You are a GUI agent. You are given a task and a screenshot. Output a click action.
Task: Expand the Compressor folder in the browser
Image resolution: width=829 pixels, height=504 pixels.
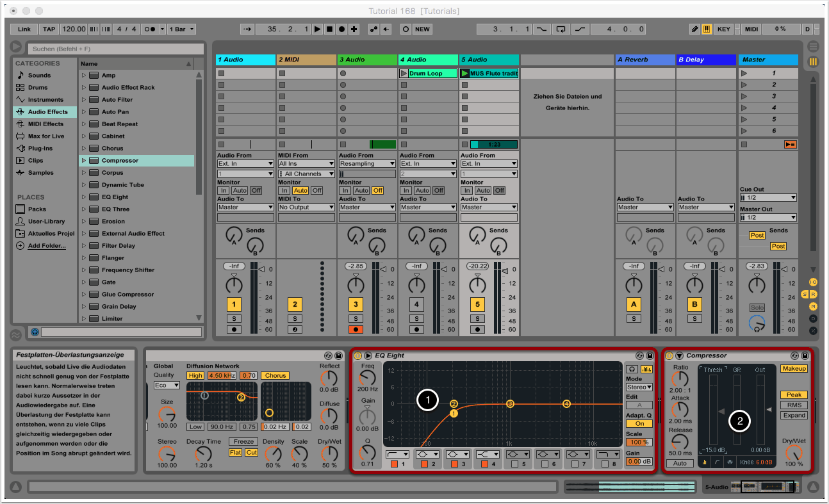pyautogui.click(x=83, y=161)
